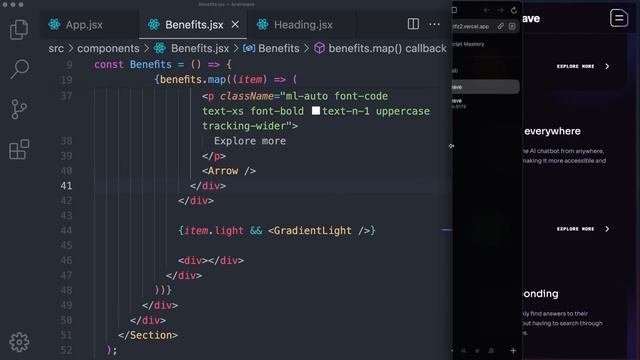The image size is (640, 360).
Task: Reload the page in the browser
Action: [x=514, y=10]
